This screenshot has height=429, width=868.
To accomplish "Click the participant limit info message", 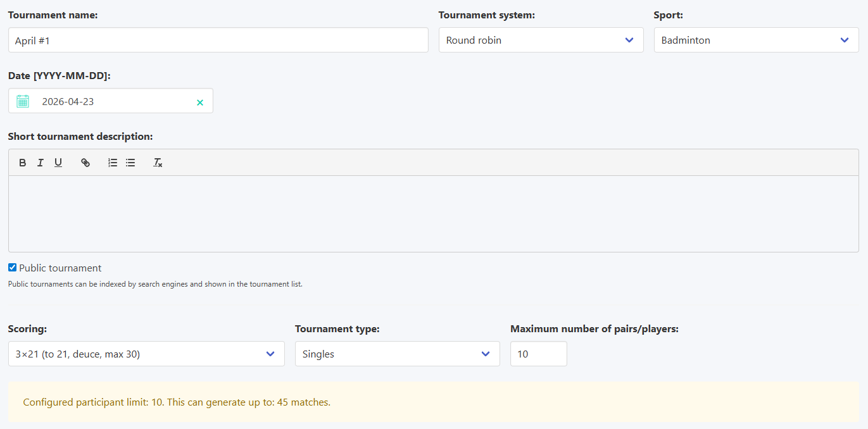I will [x=434, y=402].
